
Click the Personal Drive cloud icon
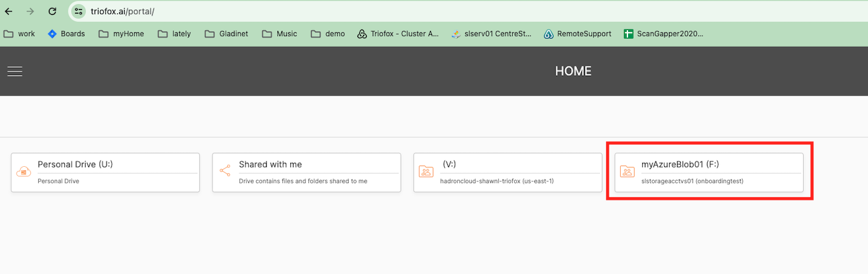(x=23, y=172)
